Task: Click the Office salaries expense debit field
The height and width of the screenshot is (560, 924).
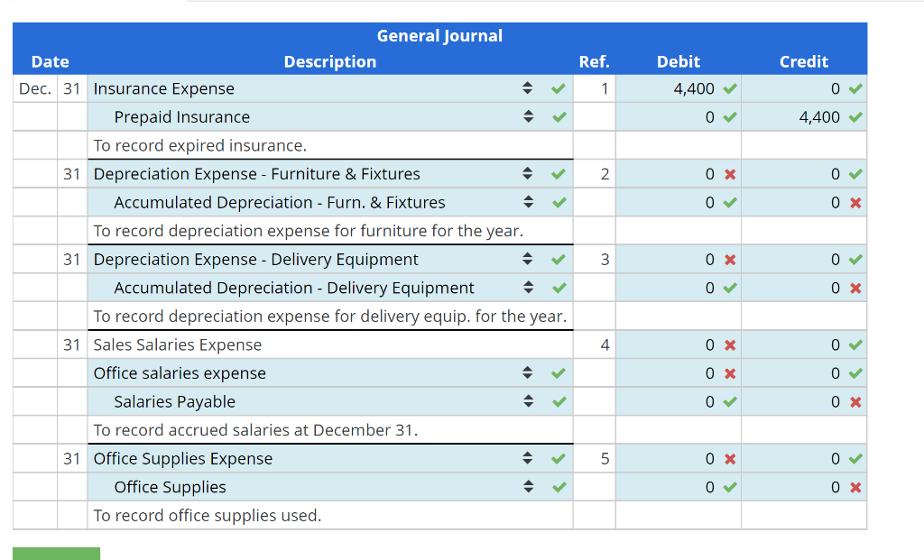Action: (679, 372)
